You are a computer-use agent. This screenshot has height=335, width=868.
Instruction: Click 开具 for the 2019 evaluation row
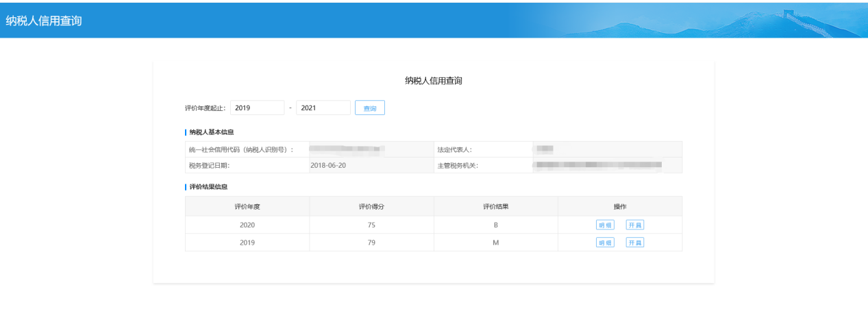(x=635, y=243)
